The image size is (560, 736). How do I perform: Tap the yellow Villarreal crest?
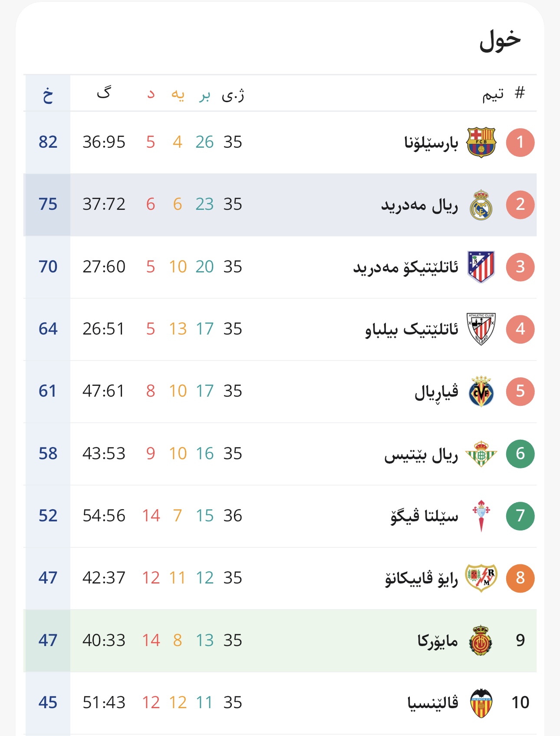point(481,391)
